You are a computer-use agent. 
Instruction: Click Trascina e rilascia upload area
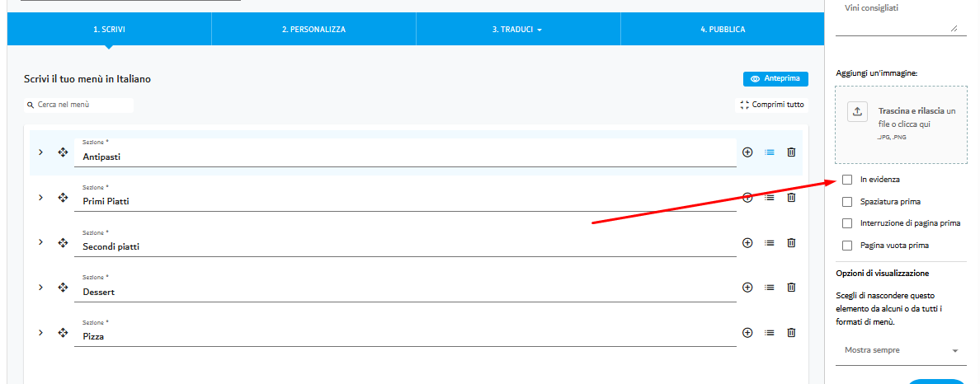(x=901, y=125)
